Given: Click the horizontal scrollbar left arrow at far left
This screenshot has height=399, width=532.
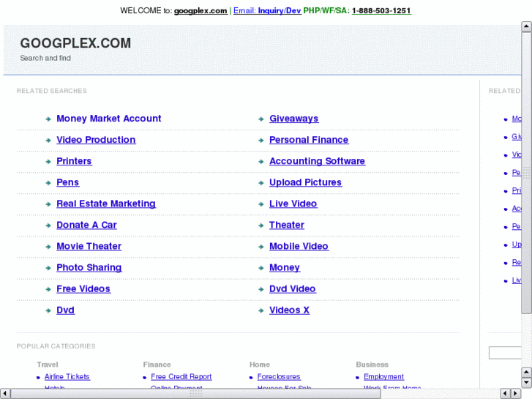Looking at the screenshot, I should tap(5, 394).
